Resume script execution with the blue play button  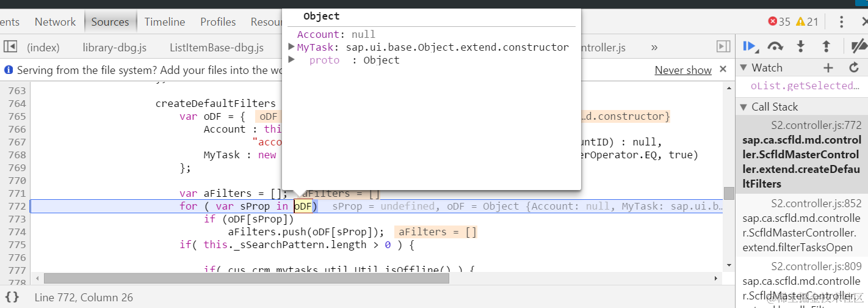point(750,46)
